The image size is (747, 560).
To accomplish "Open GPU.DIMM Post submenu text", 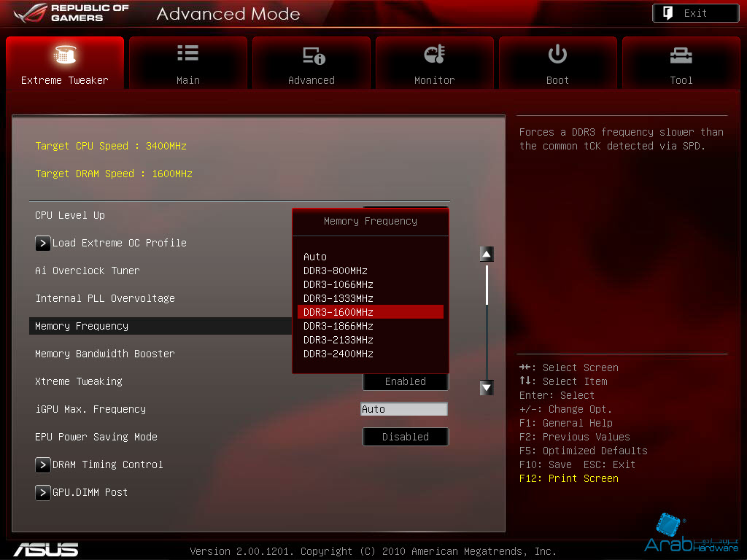I will (90, 492).
